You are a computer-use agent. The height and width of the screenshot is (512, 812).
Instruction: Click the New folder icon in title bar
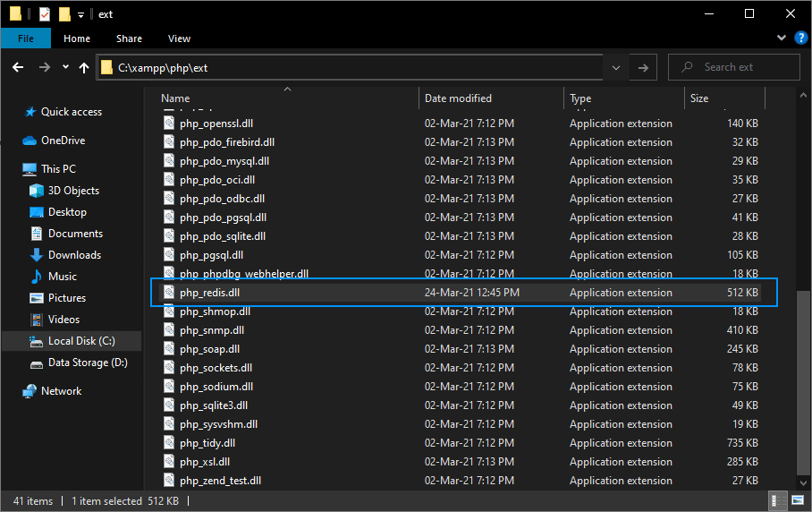[64, 14]
